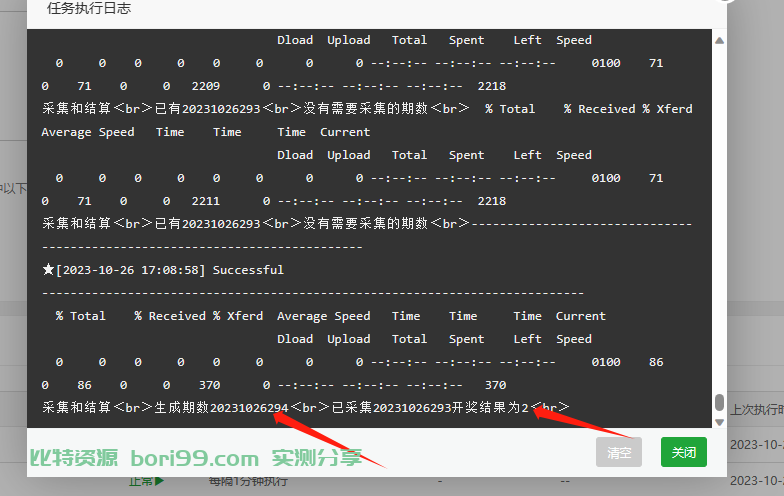The image size is (784, 496).
Task: Click '% Total % Received % Xferd Average Speed' header line
Action: (x=330, y=316)
